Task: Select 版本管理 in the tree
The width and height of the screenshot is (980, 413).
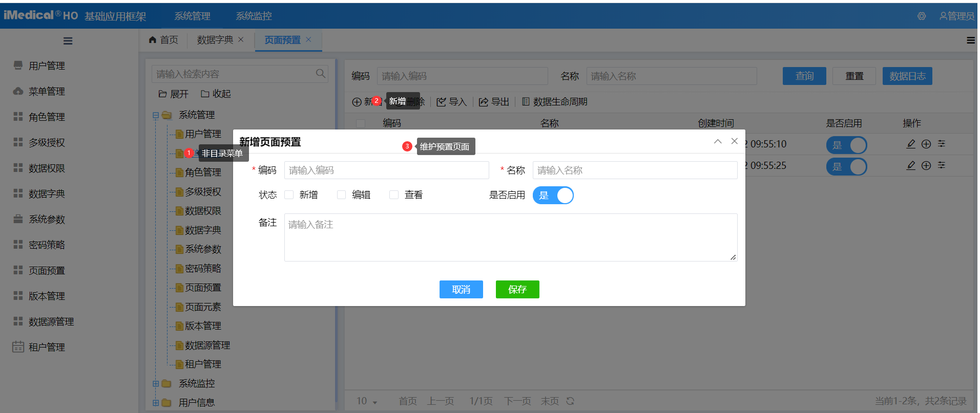Action: [203, 326]
